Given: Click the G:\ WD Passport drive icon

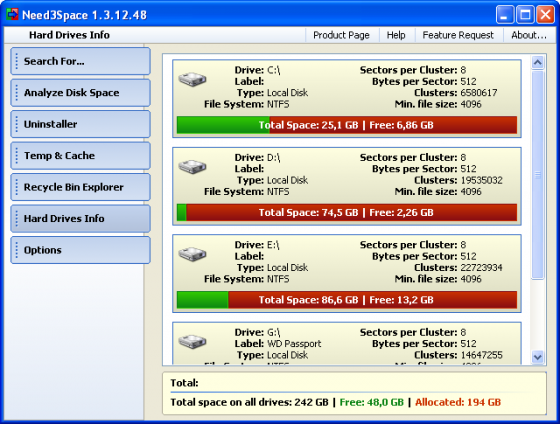Looking at the screenshot, I should coord(192,341).
